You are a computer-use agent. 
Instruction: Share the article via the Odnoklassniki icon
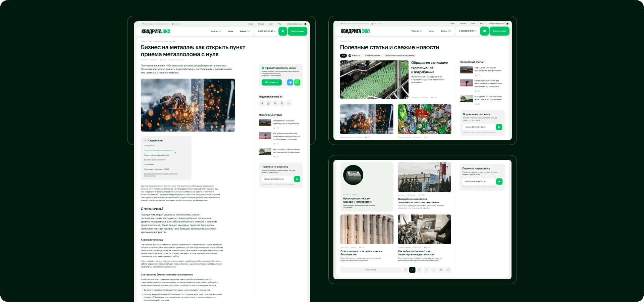[x=282, y=103]
